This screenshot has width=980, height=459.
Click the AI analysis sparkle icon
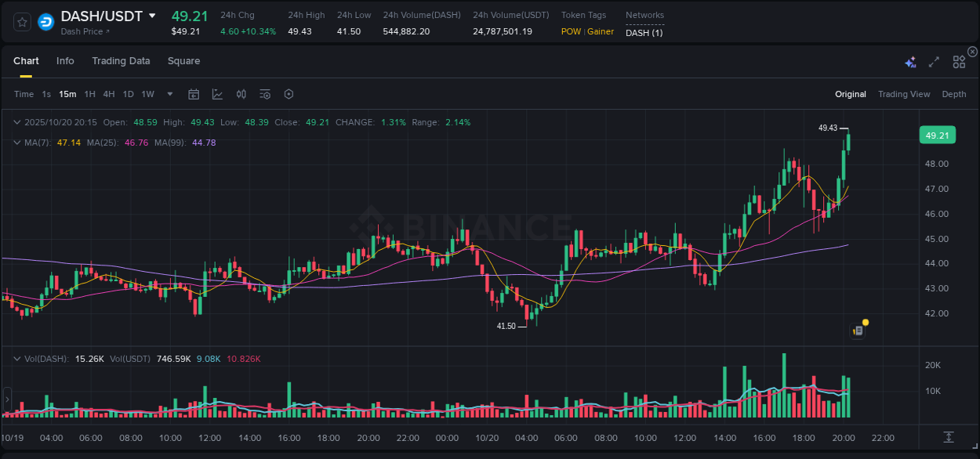click(910, 61)
